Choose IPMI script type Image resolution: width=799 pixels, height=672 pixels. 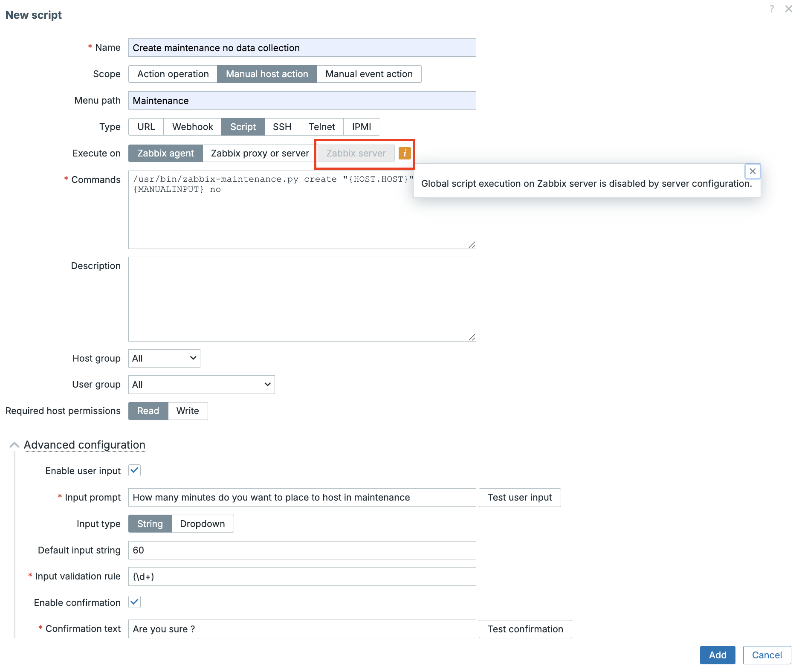[x=362, y=127]
